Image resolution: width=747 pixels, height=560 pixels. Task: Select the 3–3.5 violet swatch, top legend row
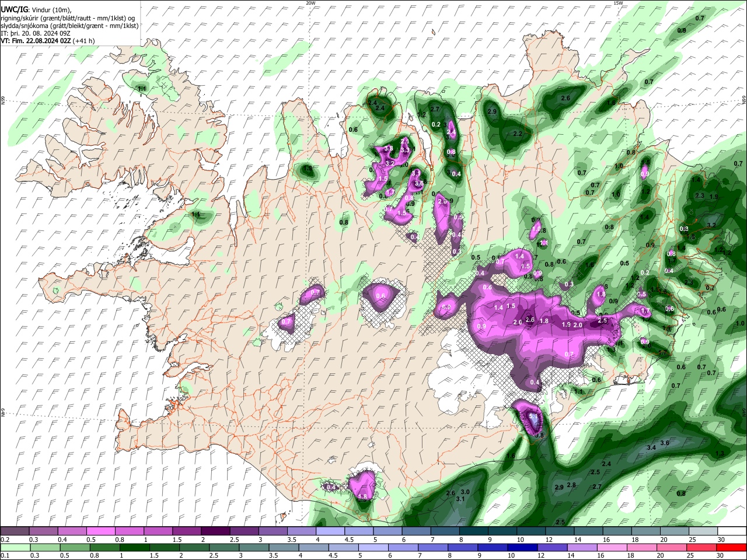[x=272, y=531]
